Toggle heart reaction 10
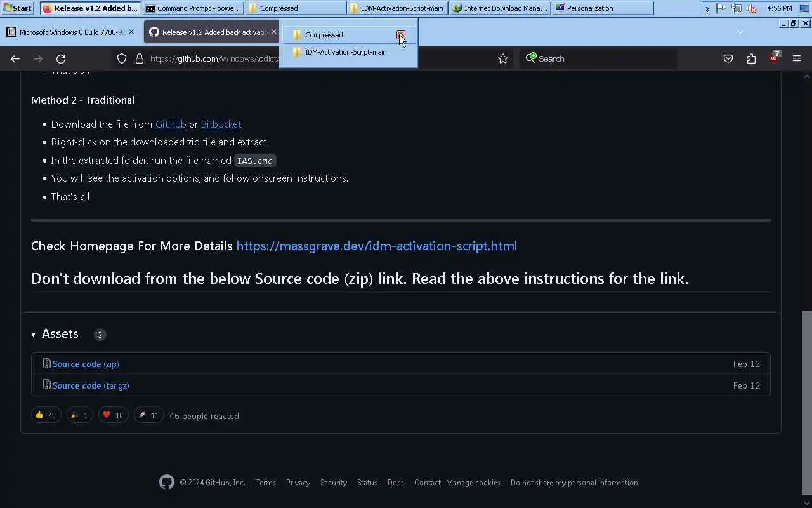The height and width of the screenshot is (508, 812). [x=113, y=415]
